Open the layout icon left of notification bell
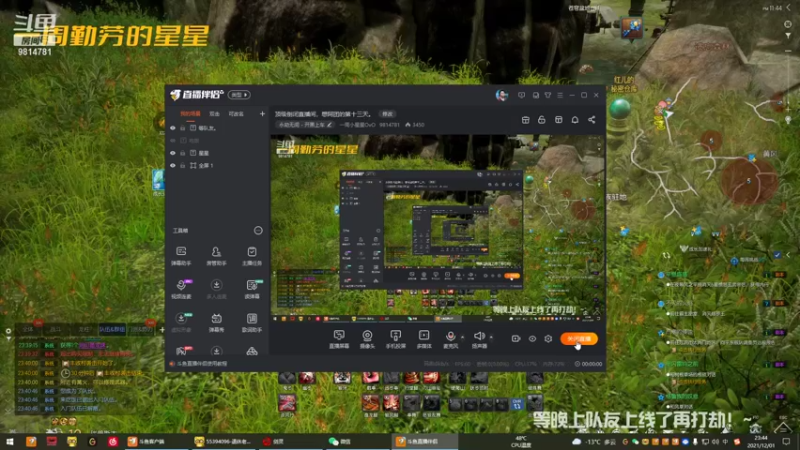 [559, 119]
